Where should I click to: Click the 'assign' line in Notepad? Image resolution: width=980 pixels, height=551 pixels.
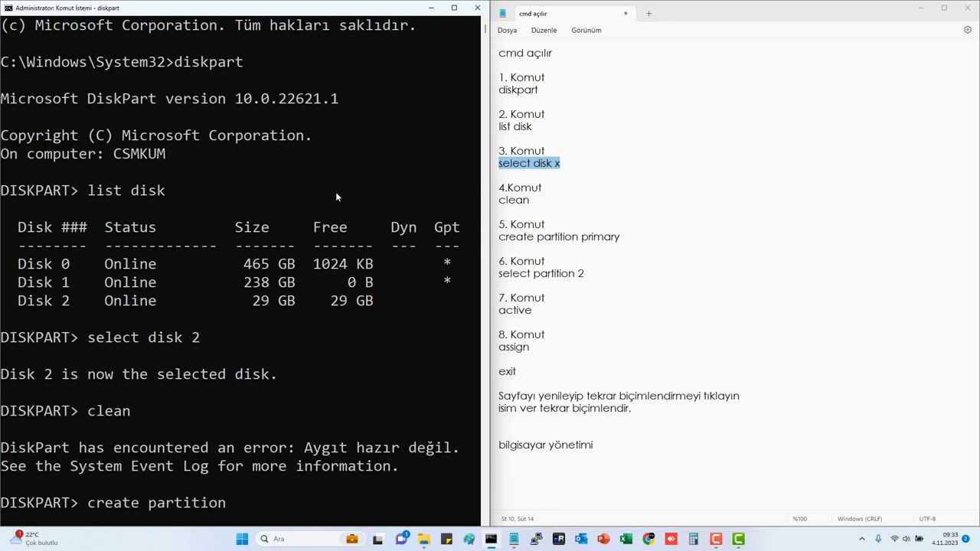514,347
